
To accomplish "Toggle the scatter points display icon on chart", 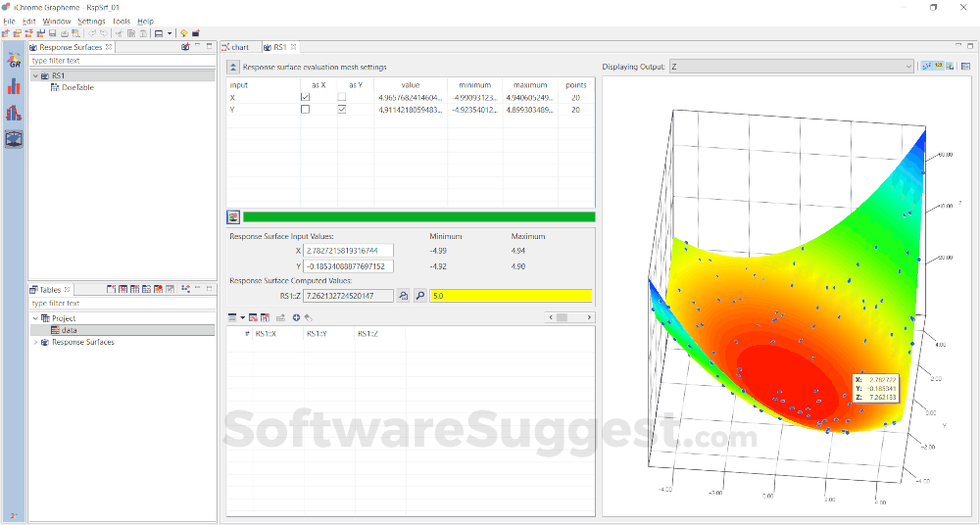I will click(927, 67).
